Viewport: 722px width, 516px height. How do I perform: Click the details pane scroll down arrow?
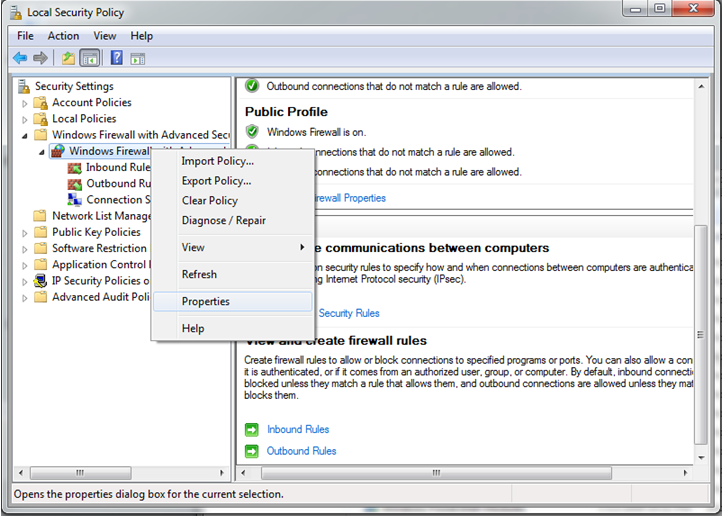701,458
